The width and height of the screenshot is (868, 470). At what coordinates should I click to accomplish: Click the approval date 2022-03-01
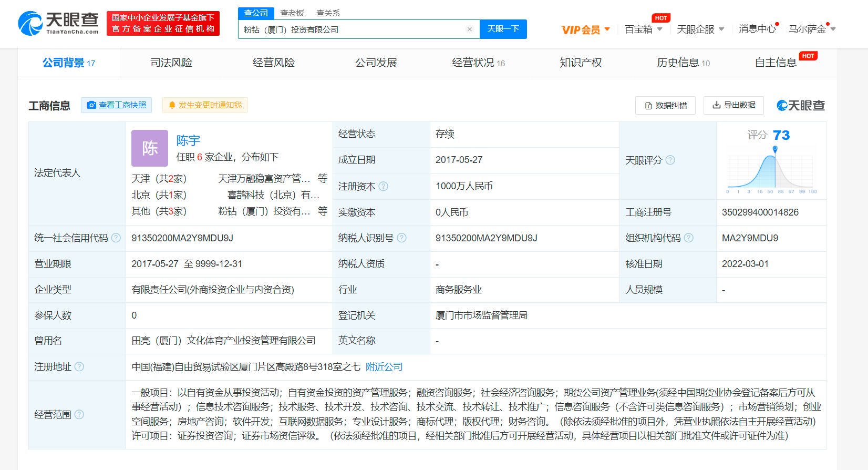coord(745,264)
